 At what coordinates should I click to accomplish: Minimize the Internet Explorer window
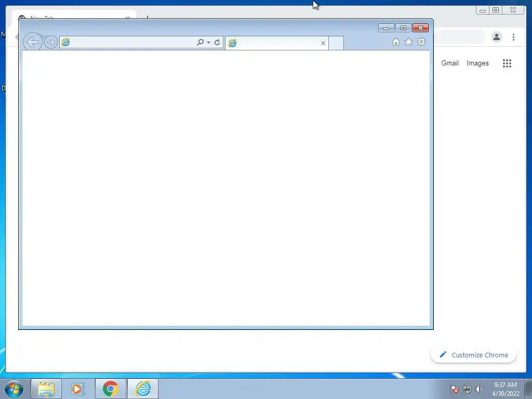386,28
